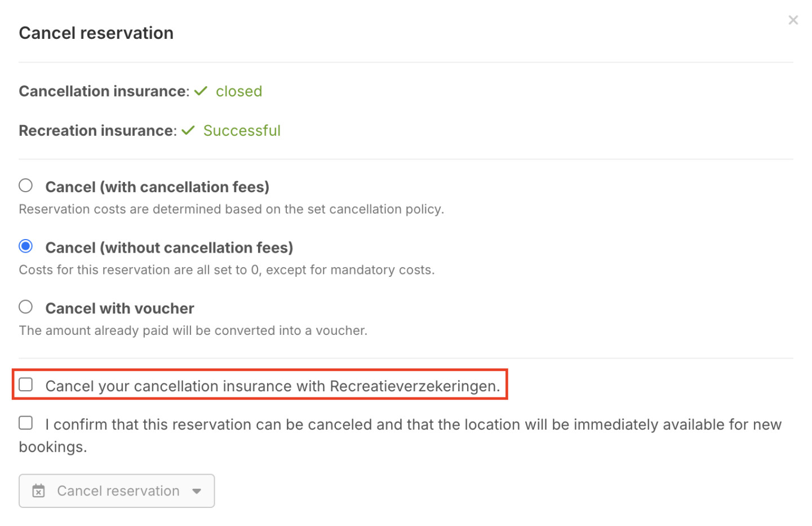Select the without cancellation fees radio button

pyautogui.click(x=25, y=246)
